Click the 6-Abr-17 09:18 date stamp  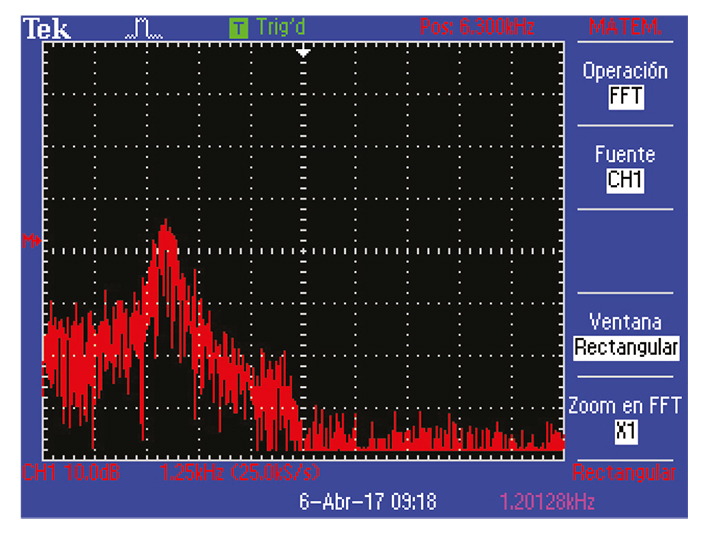(368, 501)
